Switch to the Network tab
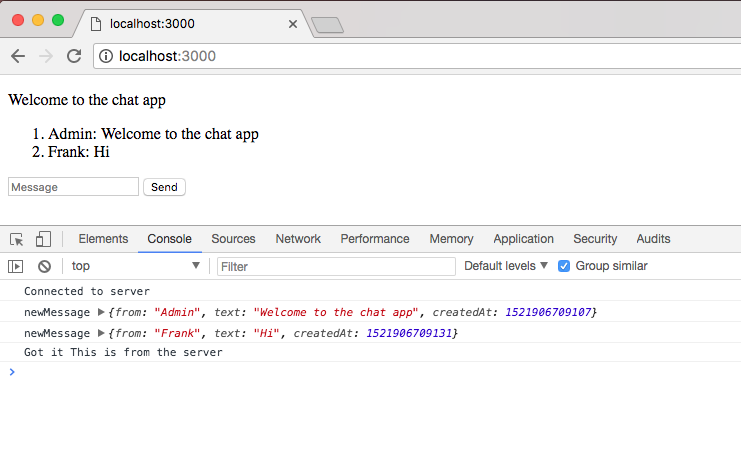741x458 pixels. pos(298,239)
